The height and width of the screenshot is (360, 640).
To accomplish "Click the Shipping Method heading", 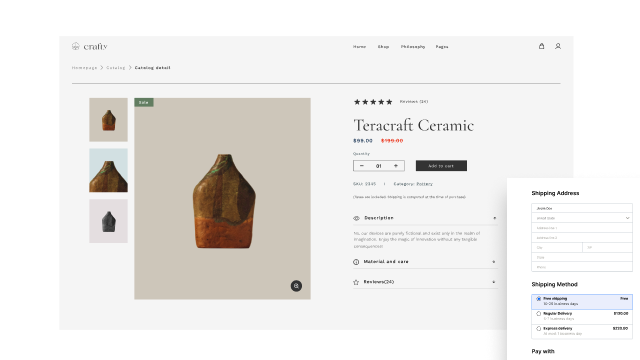I will click(554, 284).
